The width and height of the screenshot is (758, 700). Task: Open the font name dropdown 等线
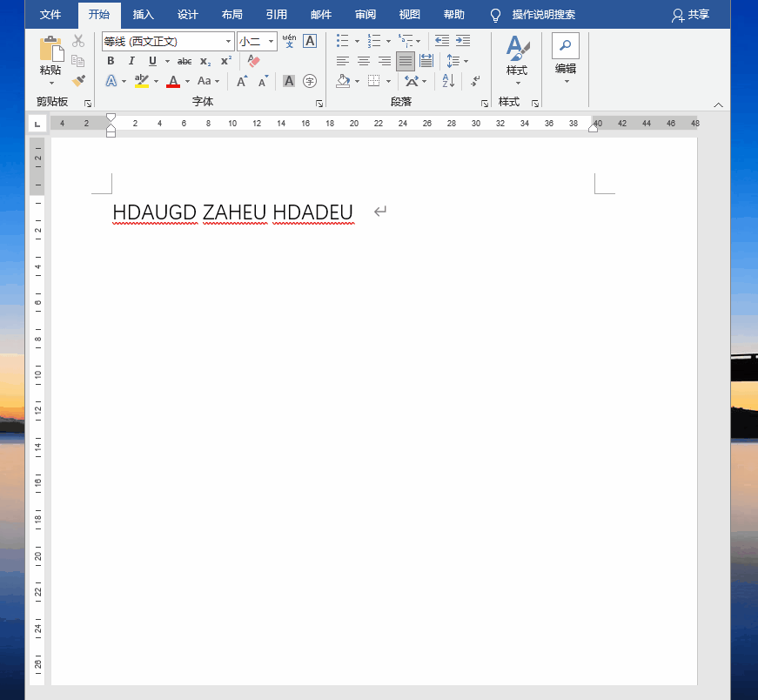[229, 42]
